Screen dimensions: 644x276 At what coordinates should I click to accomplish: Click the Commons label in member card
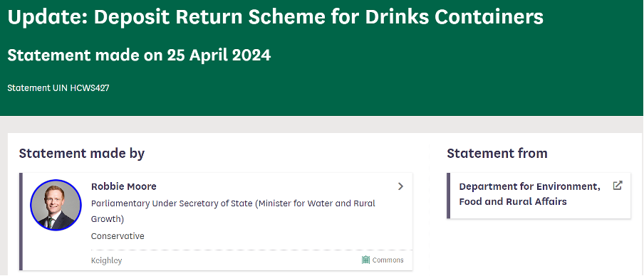[x=388, y=260]
